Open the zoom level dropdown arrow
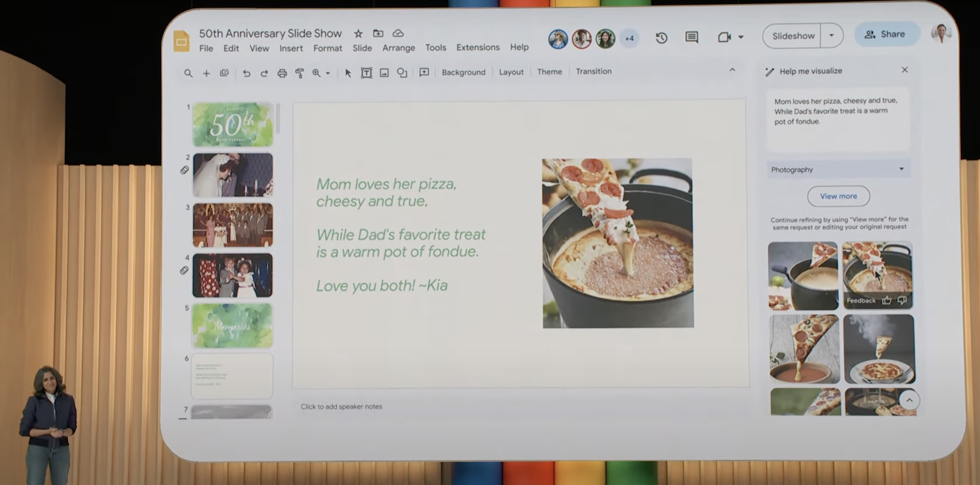The width and height of the screenshot is (980, 485). (328, 73)
